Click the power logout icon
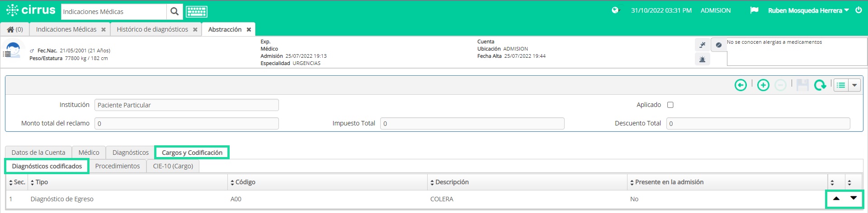 [859, 10]
